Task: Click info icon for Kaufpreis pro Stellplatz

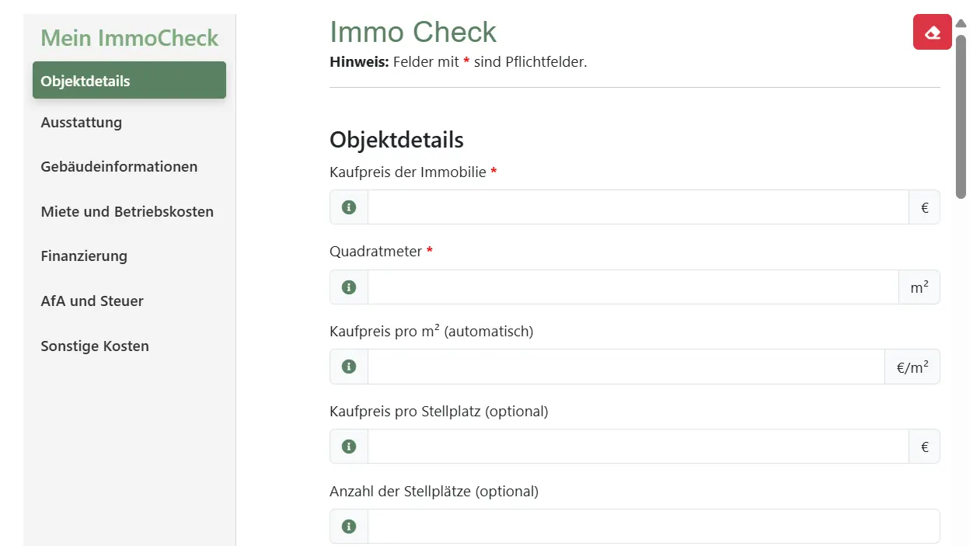Action: pyautogui.click(x=349, y=447)
